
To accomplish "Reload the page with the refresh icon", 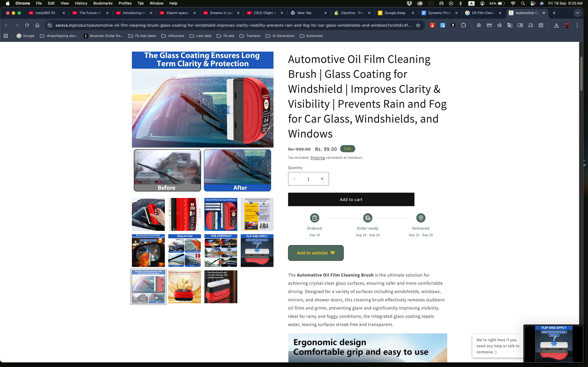I will click(x=27, y=25).
